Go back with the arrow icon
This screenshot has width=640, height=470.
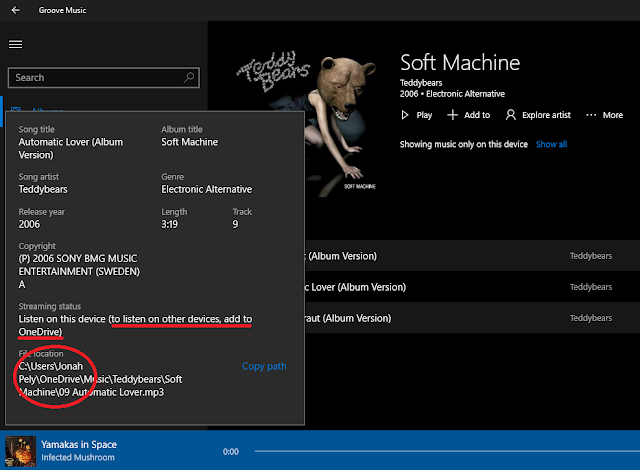click(x=16, y=10)
